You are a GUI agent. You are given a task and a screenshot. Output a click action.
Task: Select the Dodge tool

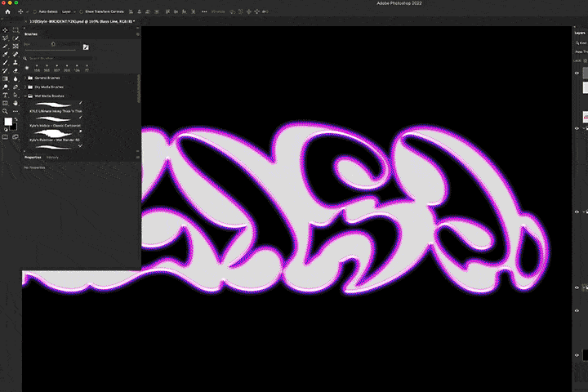(5, 87)
